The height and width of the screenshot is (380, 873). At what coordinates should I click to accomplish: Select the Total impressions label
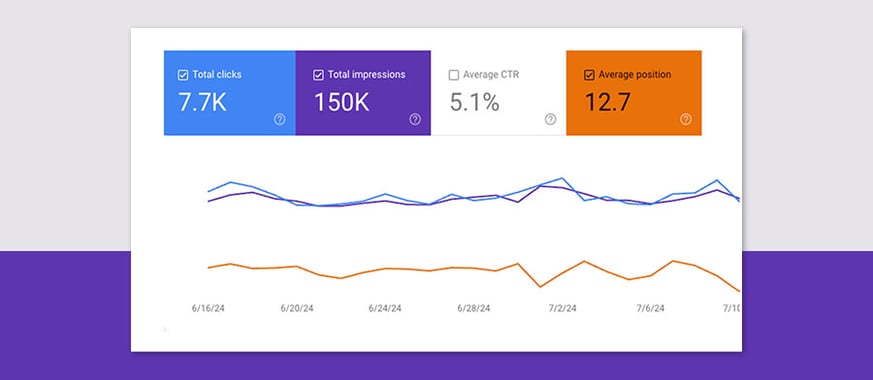pyautogui.click(x=366, y=75)
